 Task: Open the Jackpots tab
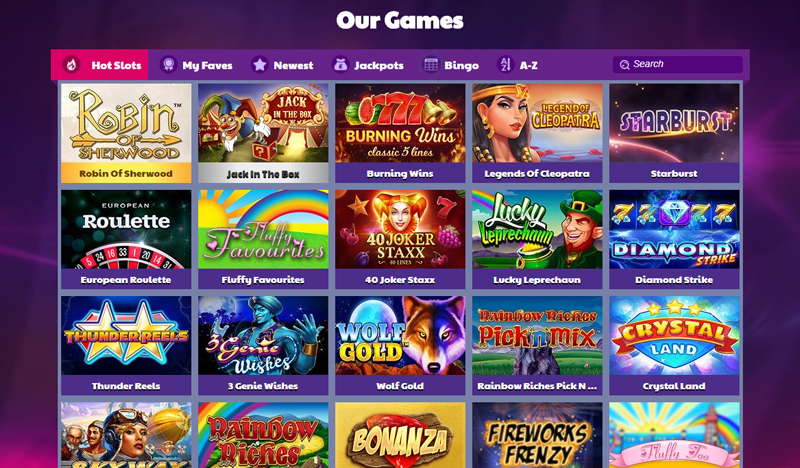(368, 65)
